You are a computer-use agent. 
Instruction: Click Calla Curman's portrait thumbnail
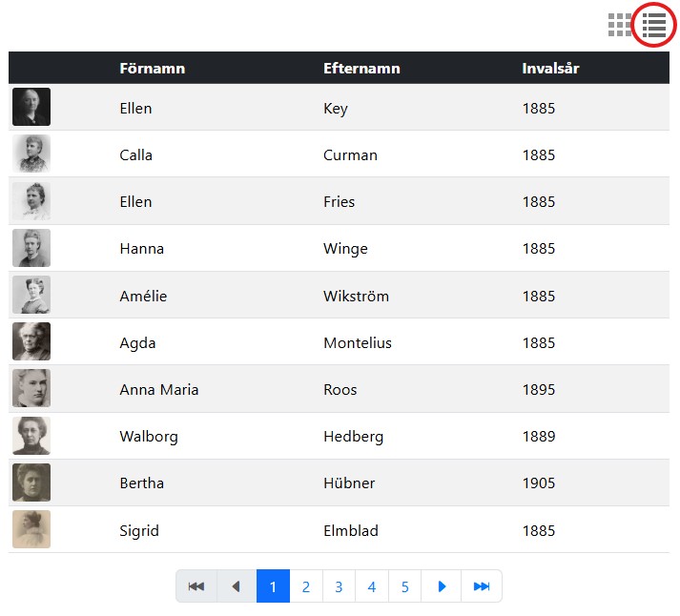pyautogui.click(x=31, y=154)
